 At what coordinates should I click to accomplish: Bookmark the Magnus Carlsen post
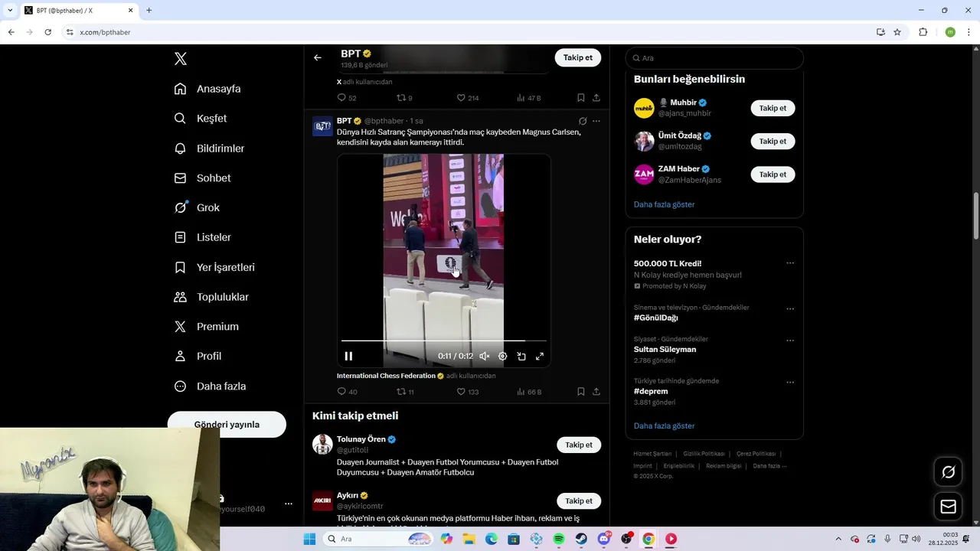pos(581,392)
